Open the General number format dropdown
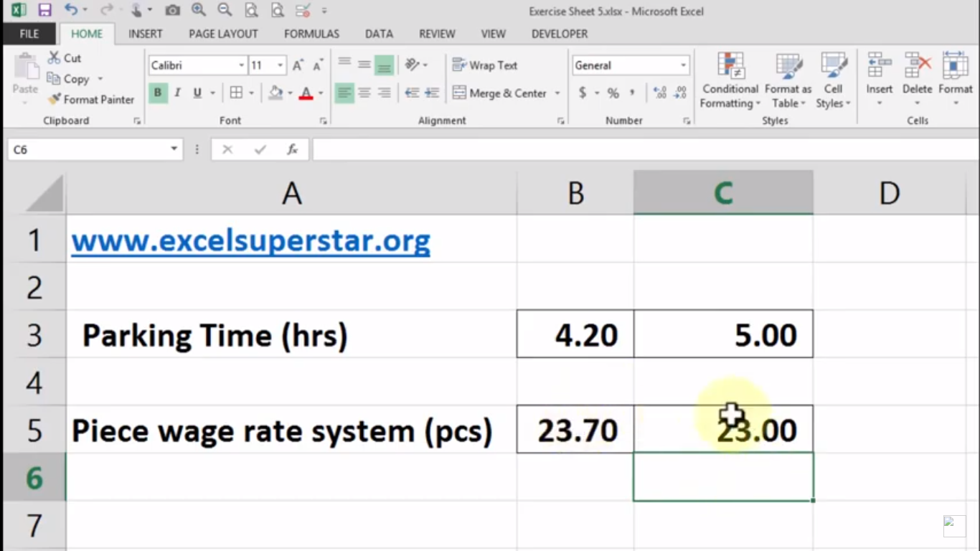Viewport: 980px width, 551px height. click(683, 65)
